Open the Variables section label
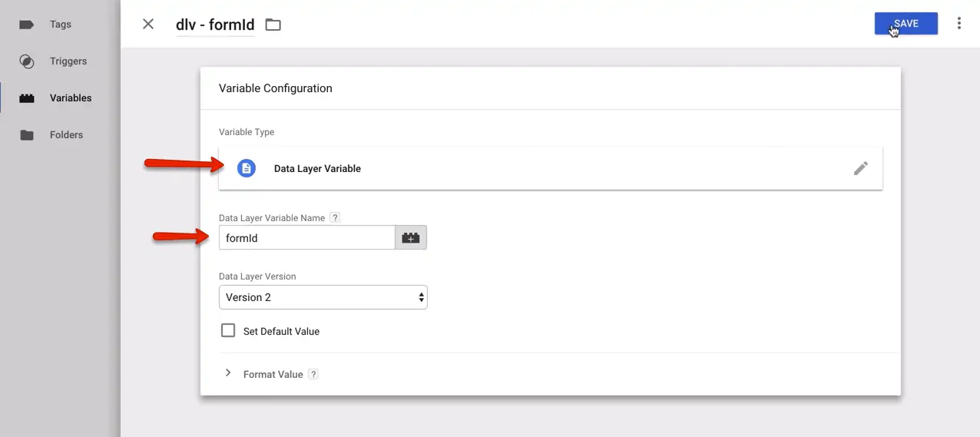The height and width of the screenshot is (437, 980). (x=71, y=98)
